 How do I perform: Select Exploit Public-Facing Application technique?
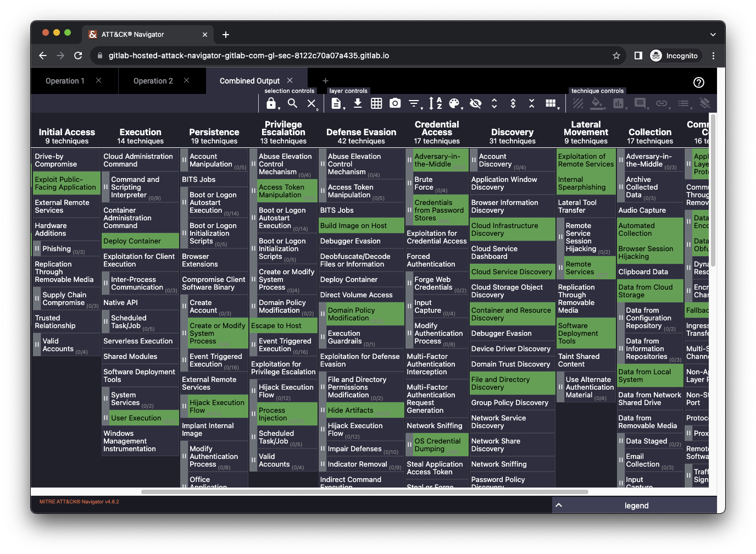click(x=67, y=183)
